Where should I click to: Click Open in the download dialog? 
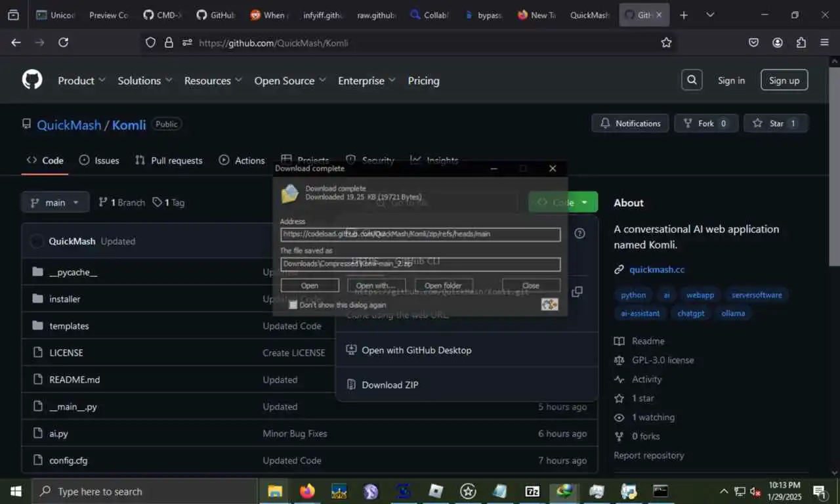click(x=310, y=285)
